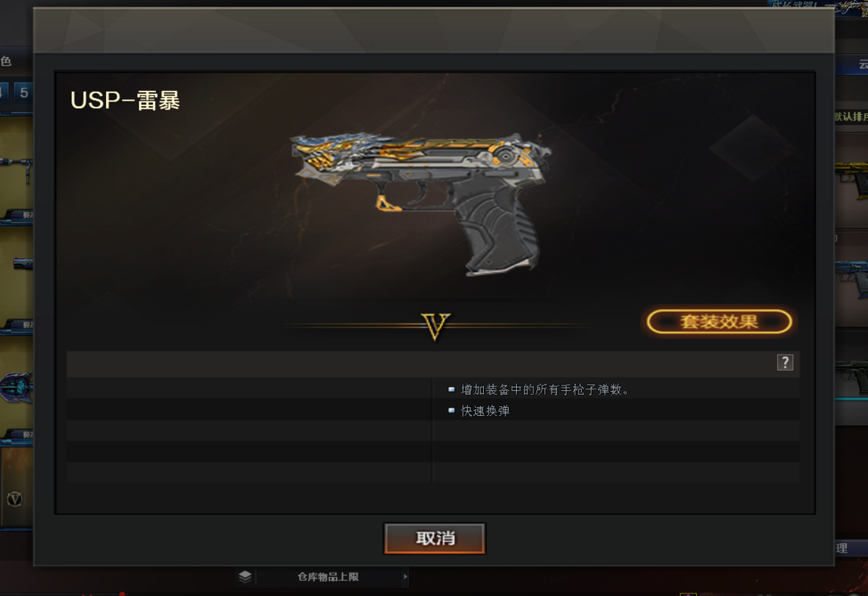Open the 套装效果 set effects panel
The height and width of the screenshot is (596, 868).
tap(719, 322)
